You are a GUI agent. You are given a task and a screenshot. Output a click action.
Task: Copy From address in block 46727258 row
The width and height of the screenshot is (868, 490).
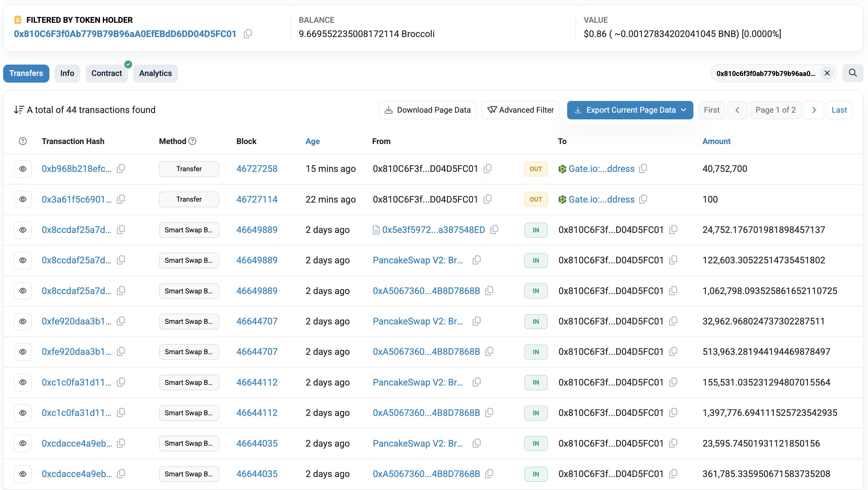[487, 168]
